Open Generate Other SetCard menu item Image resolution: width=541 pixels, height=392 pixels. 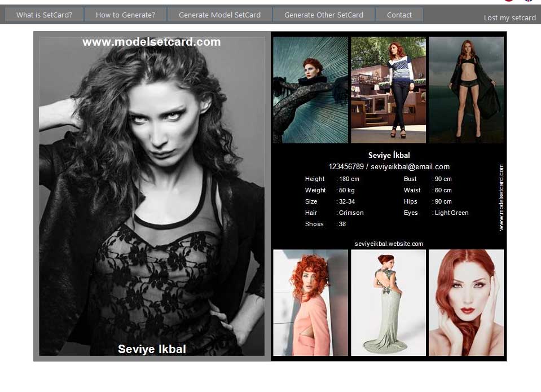(x=323, y=15)
